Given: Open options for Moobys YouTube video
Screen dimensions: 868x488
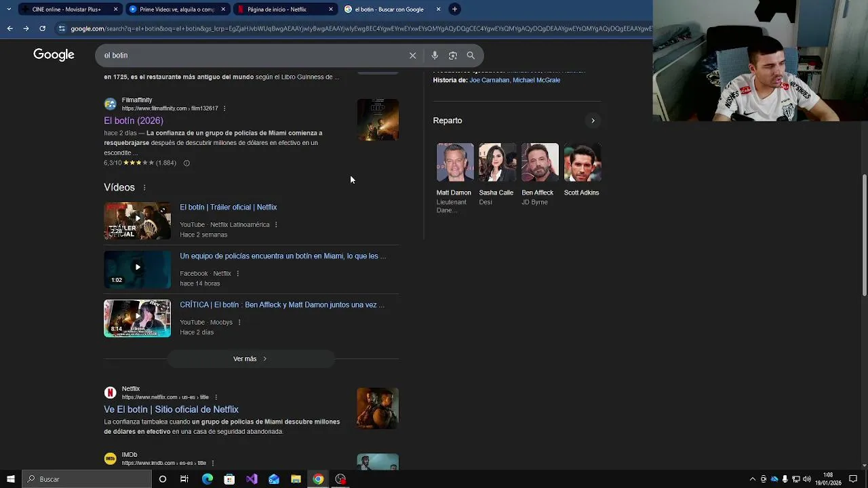Looking at the screenshot, I should click(x=239, y=323).
